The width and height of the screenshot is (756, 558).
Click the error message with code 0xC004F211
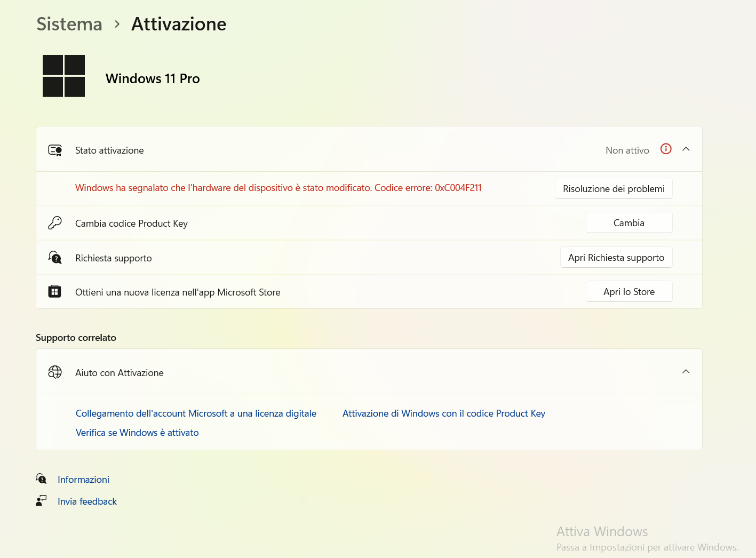click(x=278, y=188)
